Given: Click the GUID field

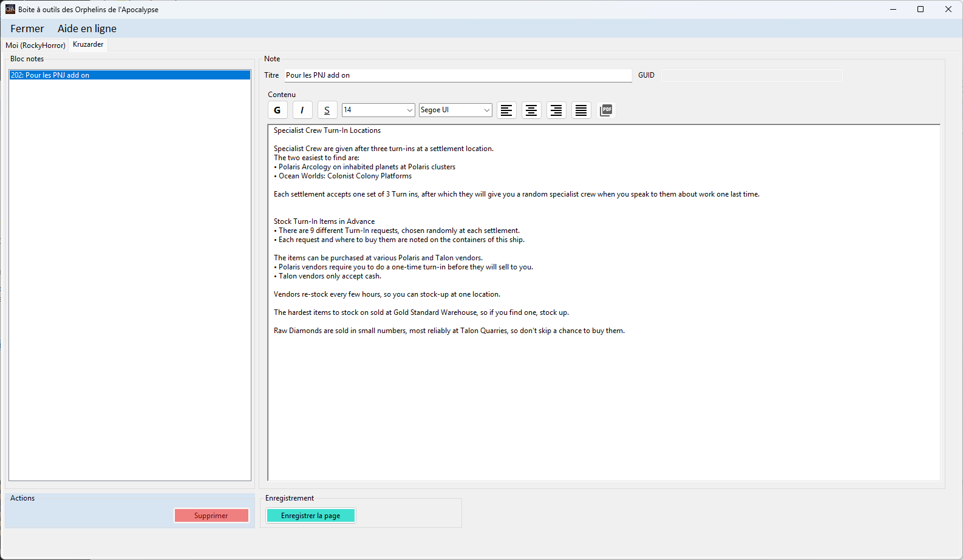Looking at the screenshot, I should click(x=752, y=75).
